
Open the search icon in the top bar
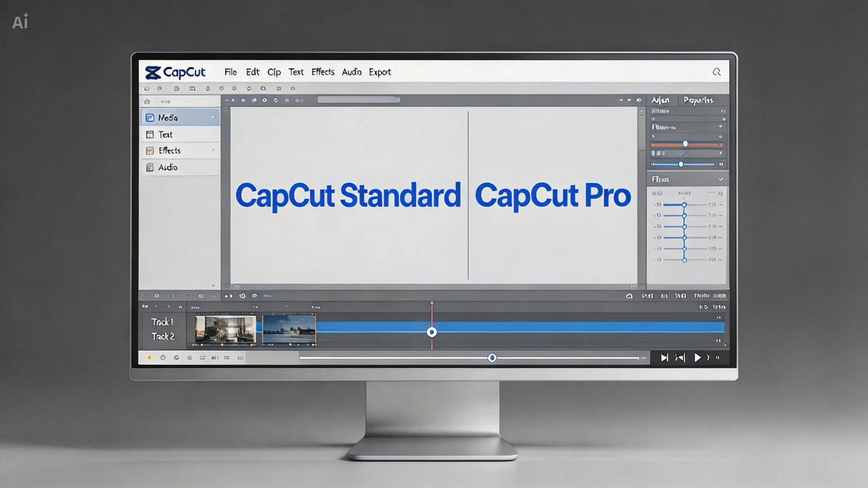point(716,72)
